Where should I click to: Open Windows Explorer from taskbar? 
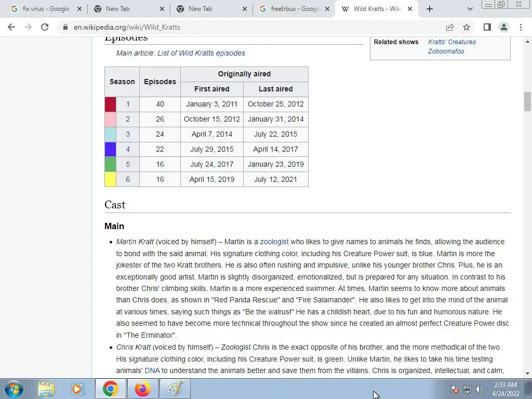(46, 389)
